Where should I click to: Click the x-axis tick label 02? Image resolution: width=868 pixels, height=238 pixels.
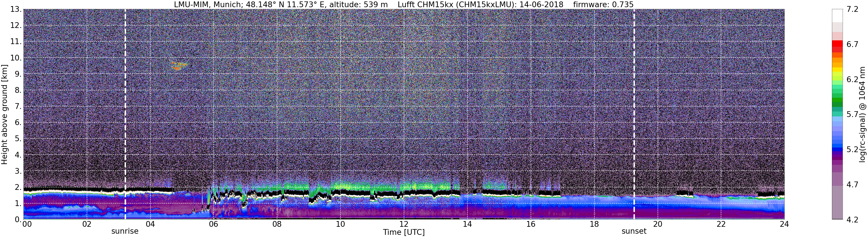pos(87,224)
